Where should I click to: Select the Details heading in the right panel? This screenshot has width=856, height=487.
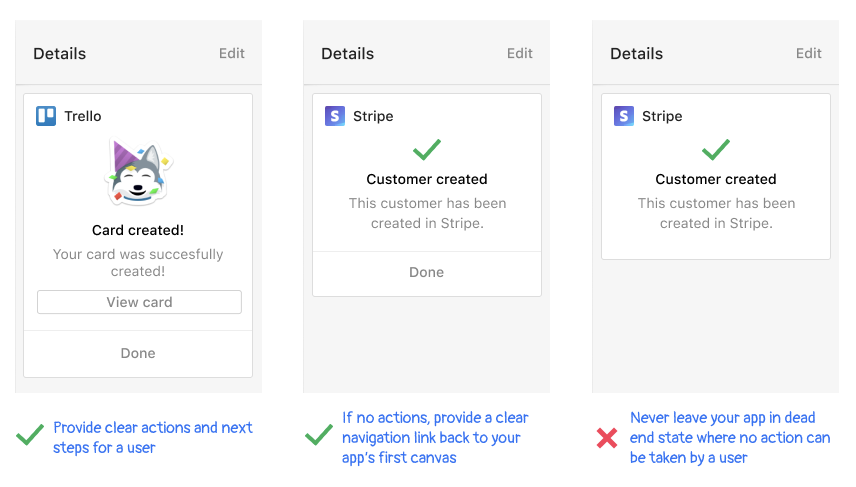(x=637, y=53)
